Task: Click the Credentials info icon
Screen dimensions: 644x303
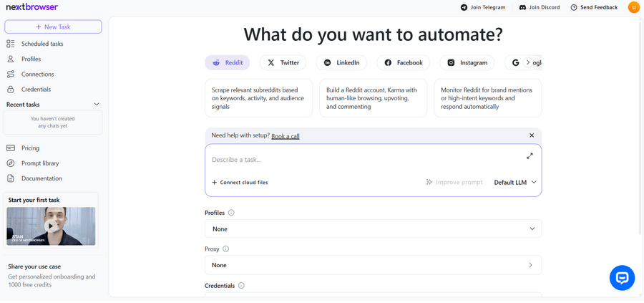Action: point(241,285)
